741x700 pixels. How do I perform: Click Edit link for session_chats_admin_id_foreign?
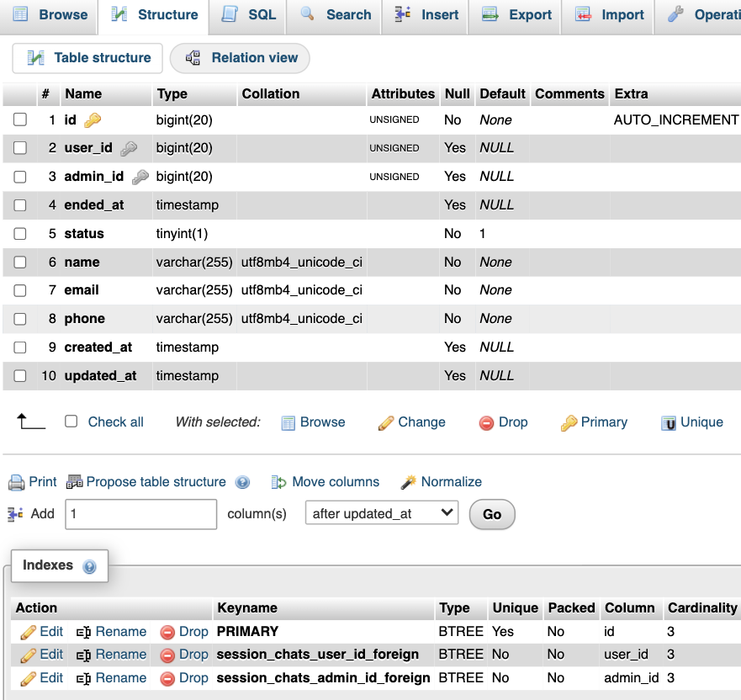51,678
